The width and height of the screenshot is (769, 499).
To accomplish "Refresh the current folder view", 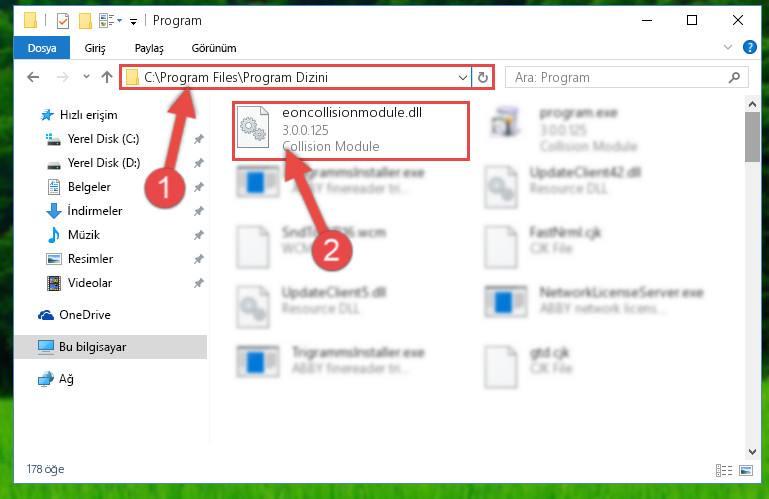I will coord(483,78).
